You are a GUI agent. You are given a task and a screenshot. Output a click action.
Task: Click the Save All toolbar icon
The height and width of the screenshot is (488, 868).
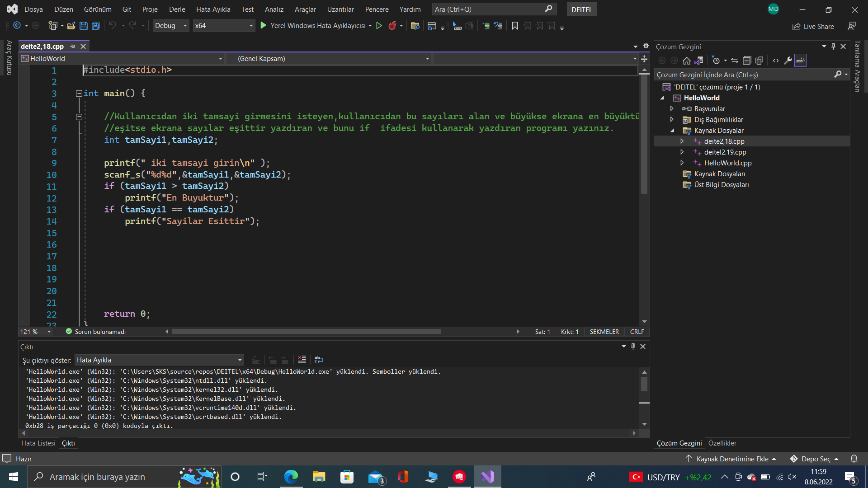95,26
